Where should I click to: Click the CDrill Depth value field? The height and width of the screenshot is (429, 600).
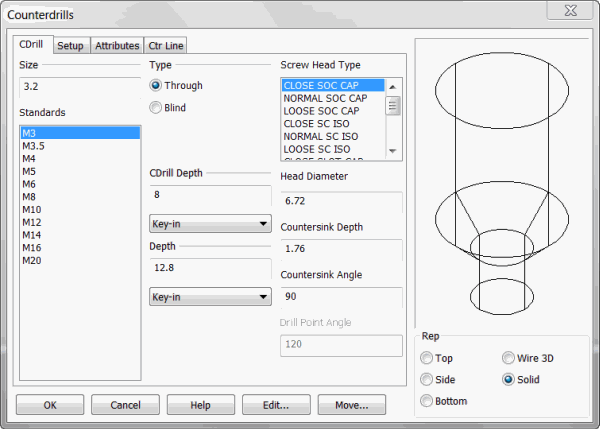pyautogui.click(x=210, y=196)
